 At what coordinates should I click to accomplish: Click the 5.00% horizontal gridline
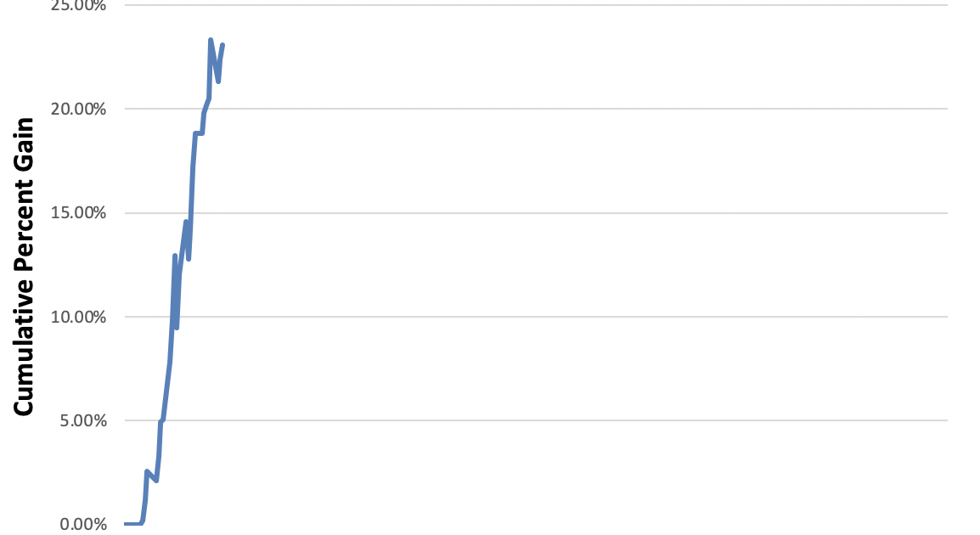pyautogui.click(x=577, y=420)
